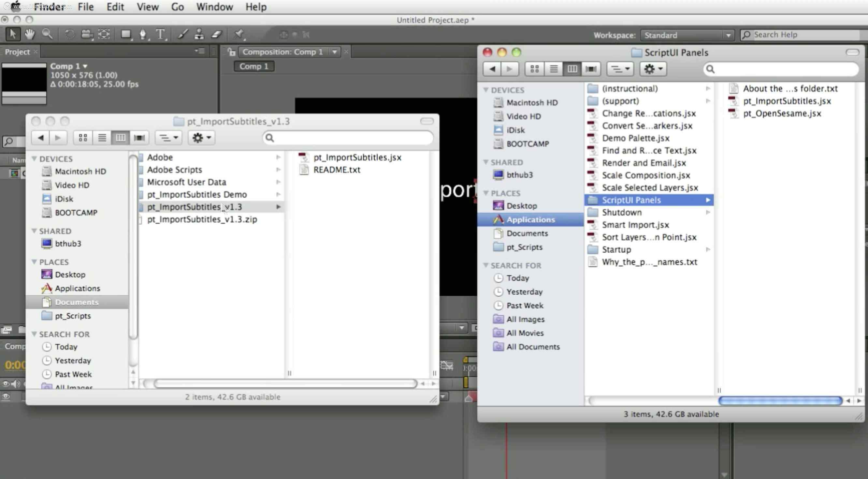Open Comp 1 composition viewer dropdown arrow

[335, 52]
